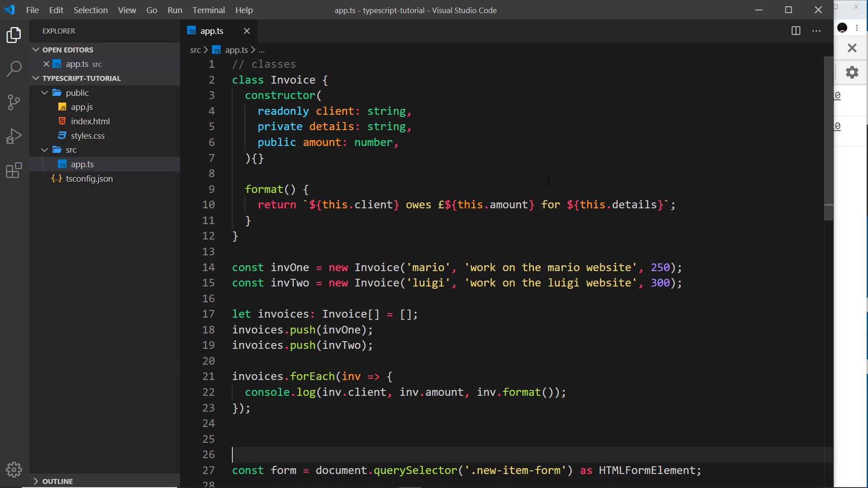This screenshot has height=488, width=868.
Task: Click the editor vertical scrollbar thumb
Action: pos(829,138)
